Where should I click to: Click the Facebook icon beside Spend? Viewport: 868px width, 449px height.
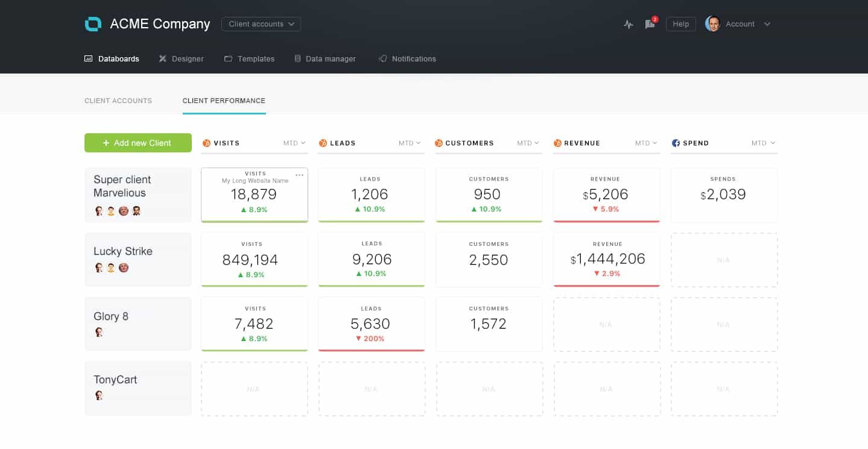[676, 143]
